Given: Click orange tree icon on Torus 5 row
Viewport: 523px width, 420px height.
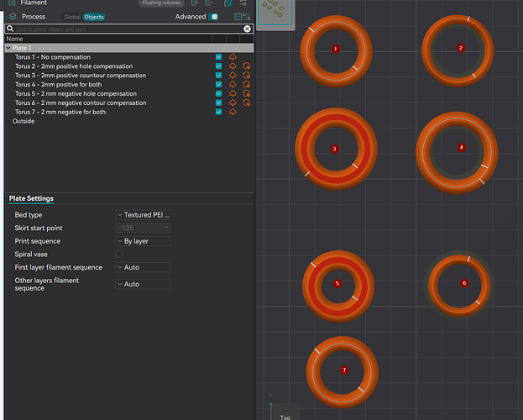Looking at the screenshot, I should [x=233, y=93].
